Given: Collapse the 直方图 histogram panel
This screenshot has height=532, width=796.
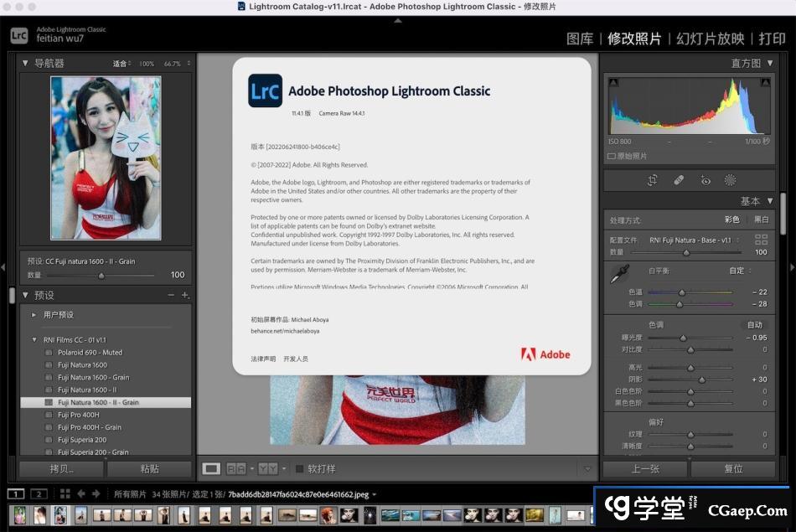Looking at the screenshot, I should 770,63.
